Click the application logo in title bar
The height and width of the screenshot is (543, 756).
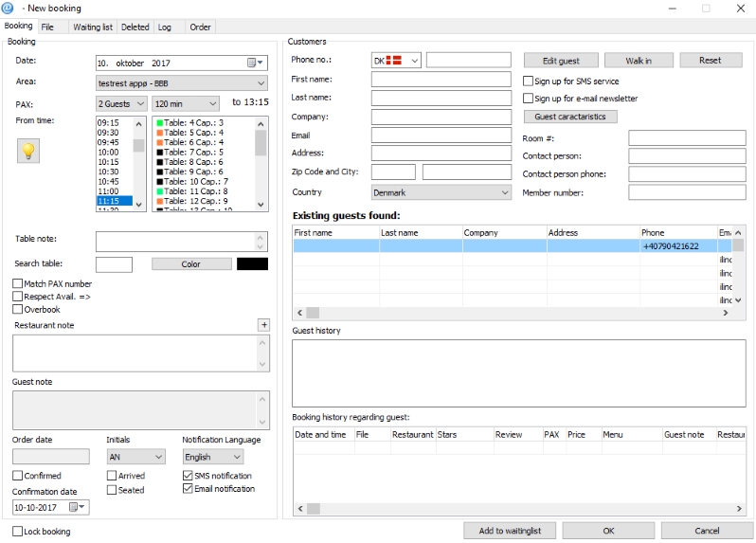tap(8, 8)
